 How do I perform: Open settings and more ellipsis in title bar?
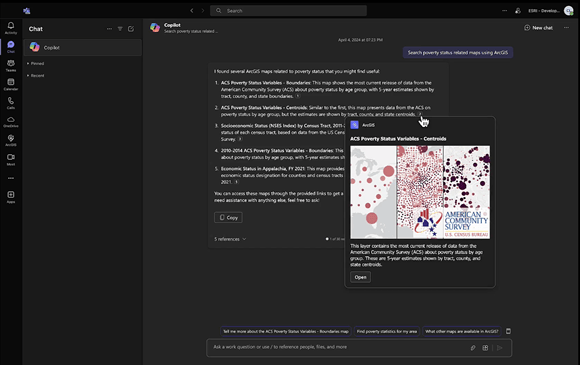[505, 11]
